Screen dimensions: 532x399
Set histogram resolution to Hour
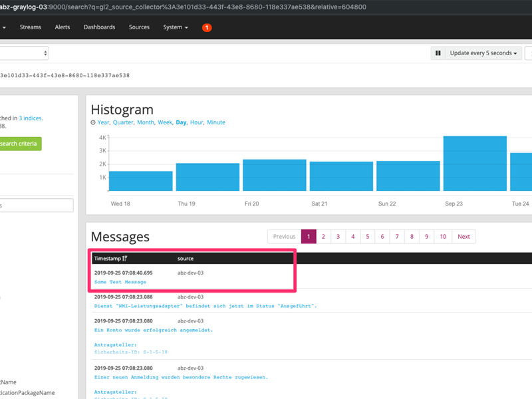[x=196, y=122]
